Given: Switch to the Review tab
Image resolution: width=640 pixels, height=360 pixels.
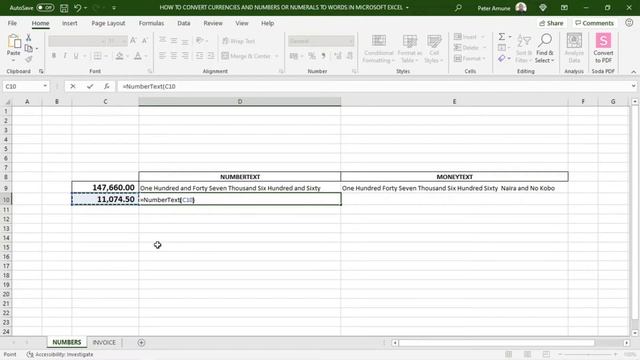Looking at the screenshot, I should point(213,23).
